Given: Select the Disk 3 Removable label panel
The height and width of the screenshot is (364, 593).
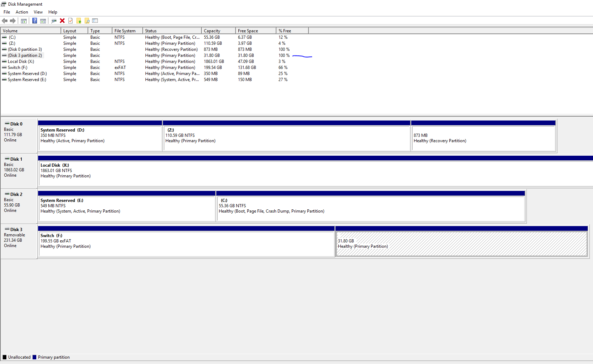Looking at the screenshot, I should click(x=19, y=241).
